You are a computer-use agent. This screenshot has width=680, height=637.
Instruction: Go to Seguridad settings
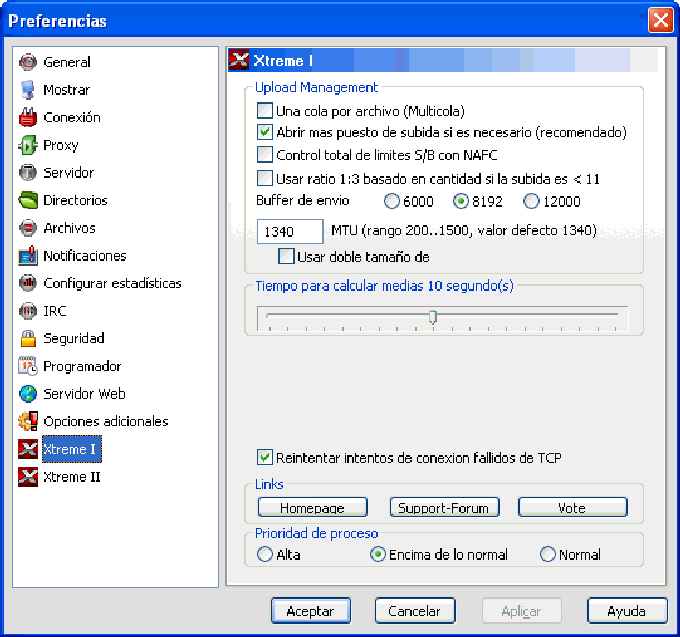74,338
